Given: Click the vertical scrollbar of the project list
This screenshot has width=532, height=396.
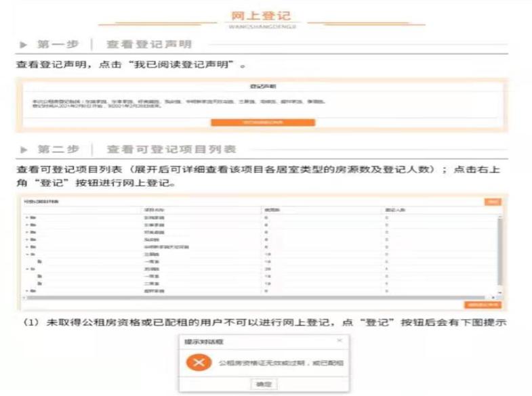Looking at the screenshot, I should (499, 251).
